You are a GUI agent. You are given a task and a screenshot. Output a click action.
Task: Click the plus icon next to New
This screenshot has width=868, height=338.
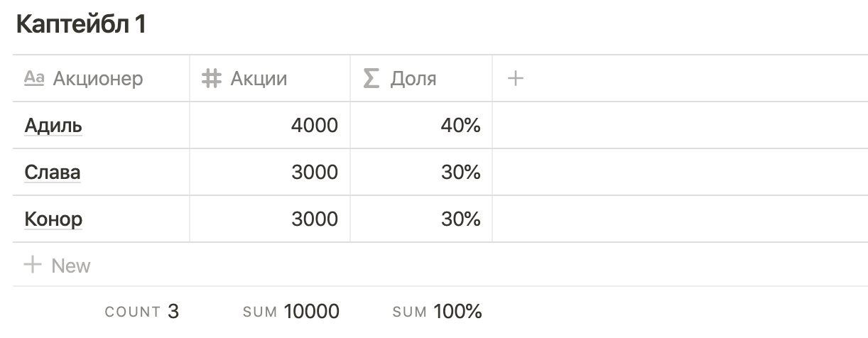click(x=33, y=266)
